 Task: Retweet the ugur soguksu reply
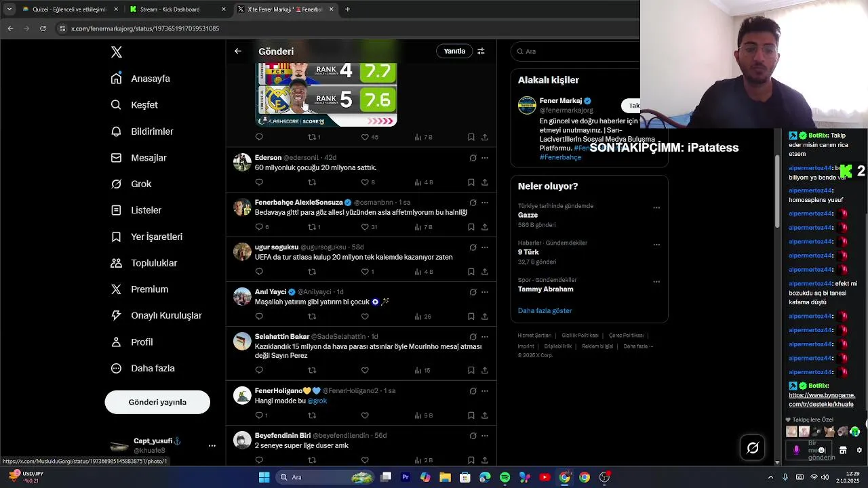[312, 272]
